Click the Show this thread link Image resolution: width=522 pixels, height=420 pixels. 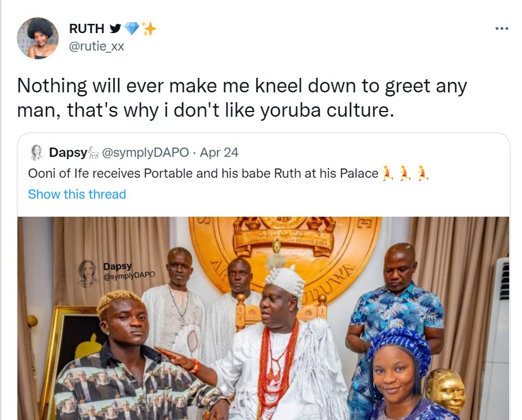77,194
